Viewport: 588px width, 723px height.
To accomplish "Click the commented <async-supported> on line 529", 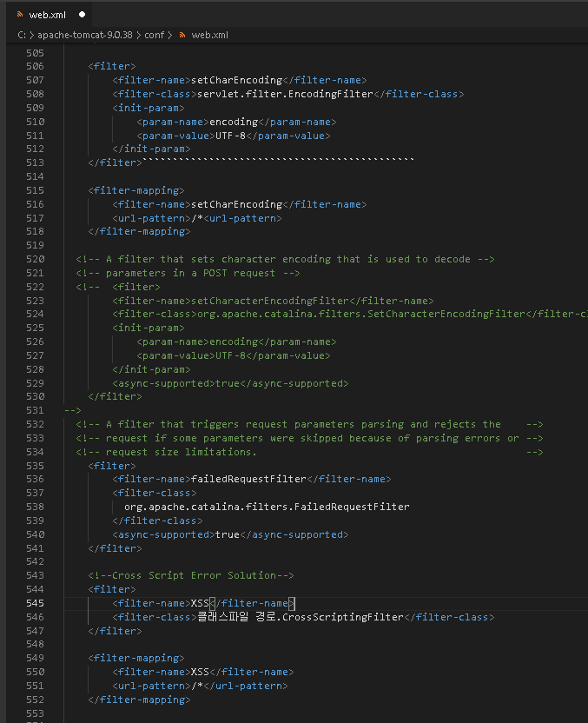I will tap(163, 383).
